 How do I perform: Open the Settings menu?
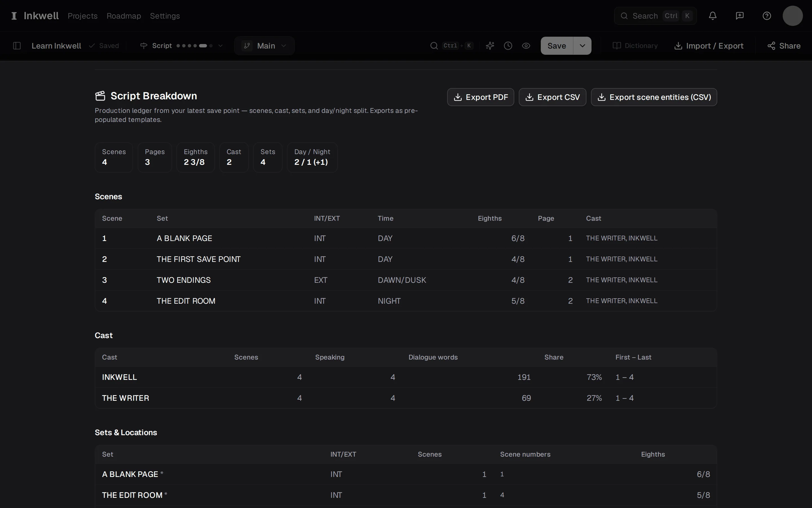coord(165,16)
